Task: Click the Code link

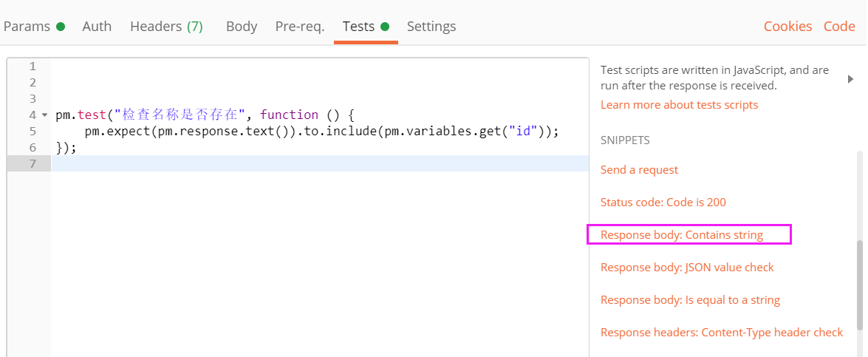Action: pyautogui.click(x=839, y=27)
